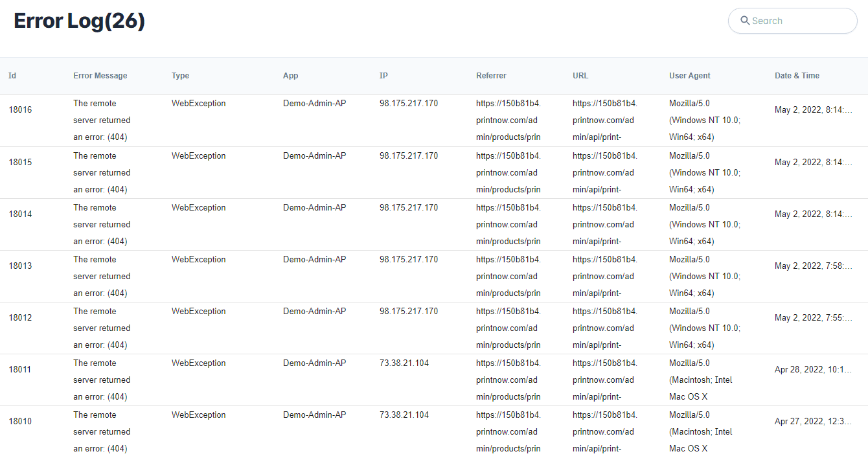
Task: Sort by Error Message column header
Action: (x=100, y=76)
